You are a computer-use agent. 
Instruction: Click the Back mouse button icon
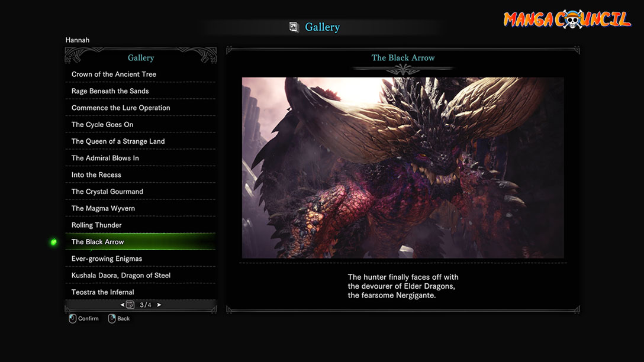[112, 318]
